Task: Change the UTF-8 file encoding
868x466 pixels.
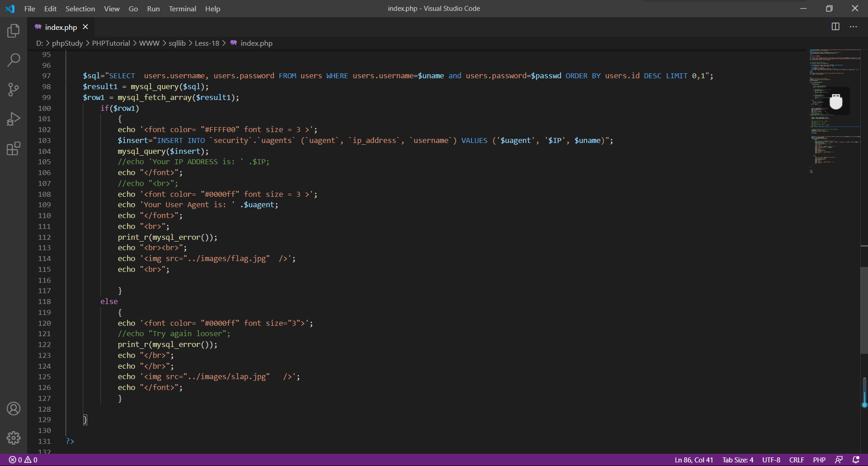Action: click(x=771, y=460)
